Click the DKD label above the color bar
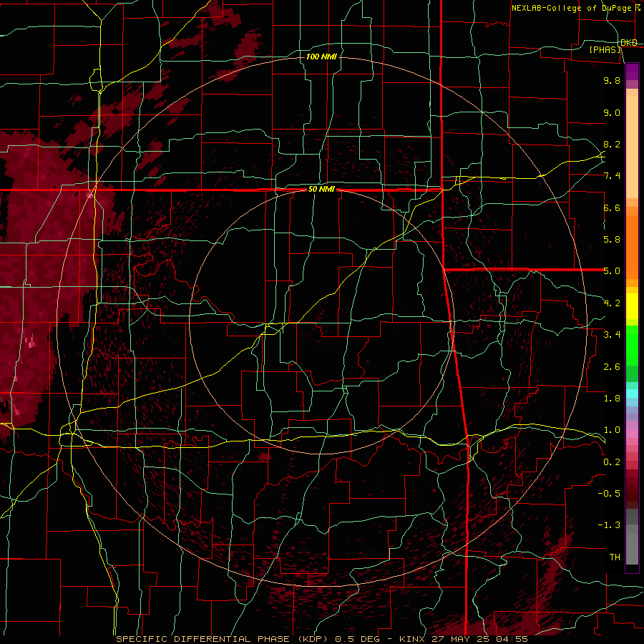 click(x=629, y=43)
